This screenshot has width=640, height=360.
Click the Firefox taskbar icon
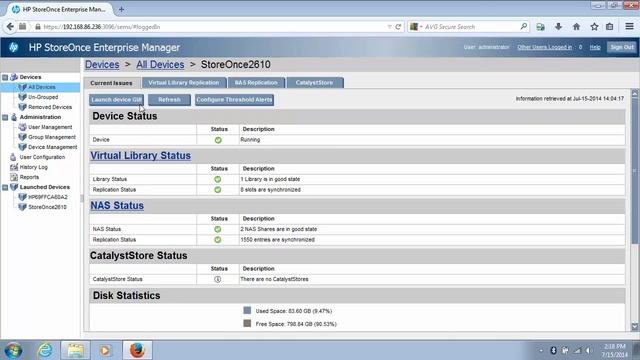click(x=138, y=350)
